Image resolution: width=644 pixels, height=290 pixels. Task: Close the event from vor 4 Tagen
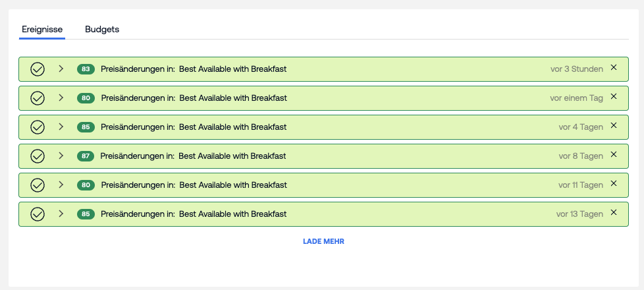click(614, 126)
